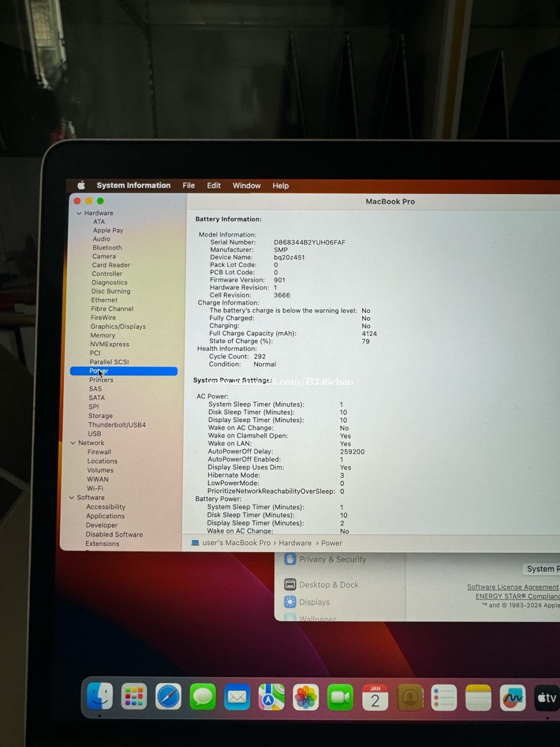Open the Window menu

[246, 186]
